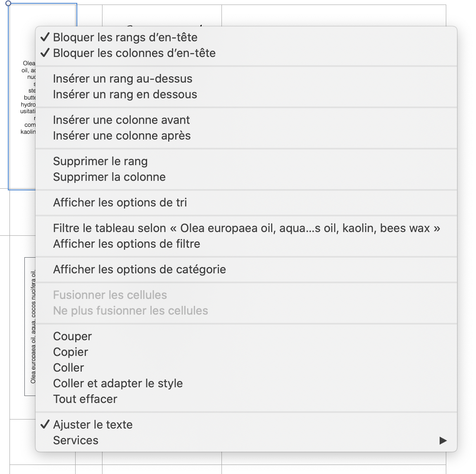Open Afficher les options de filtre
Viewport: 476px width, 474px height.
point(126,244)
